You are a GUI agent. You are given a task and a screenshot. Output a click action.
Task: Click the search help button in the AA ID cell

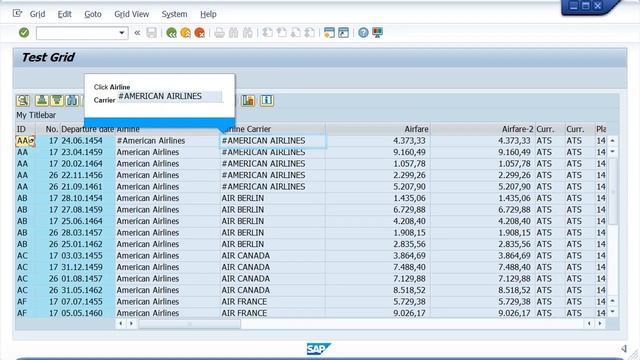pos(31,141)
